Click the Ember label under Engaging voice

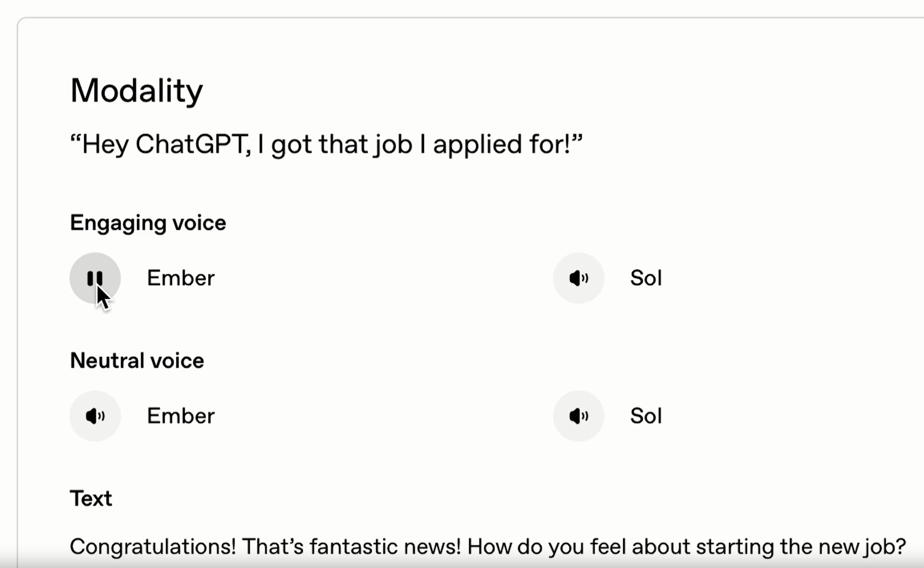181,278
